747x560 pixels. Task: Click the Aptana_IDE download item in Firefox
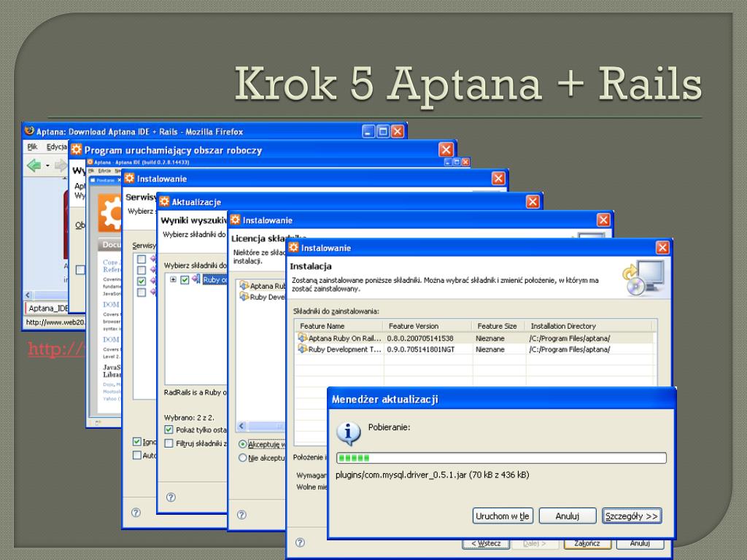tap(47, 308)
